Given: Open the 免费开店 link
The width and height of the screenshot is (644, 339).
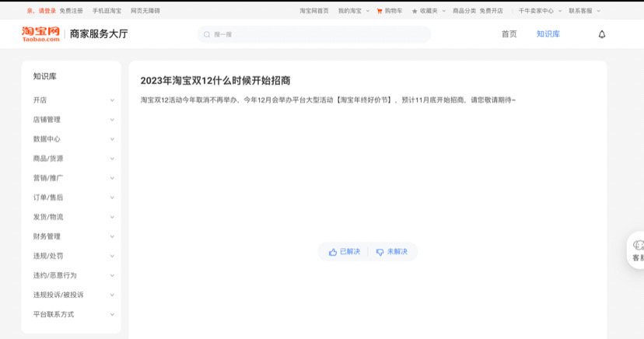Looking at the screenshot, I should (x=491, y=11).
